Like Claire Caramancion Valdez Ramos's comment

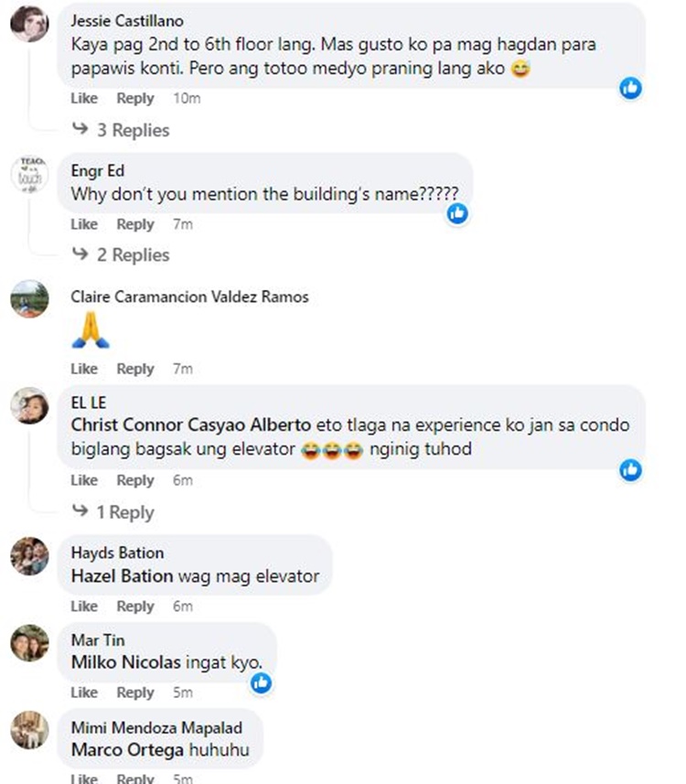[x=84, y=369]
